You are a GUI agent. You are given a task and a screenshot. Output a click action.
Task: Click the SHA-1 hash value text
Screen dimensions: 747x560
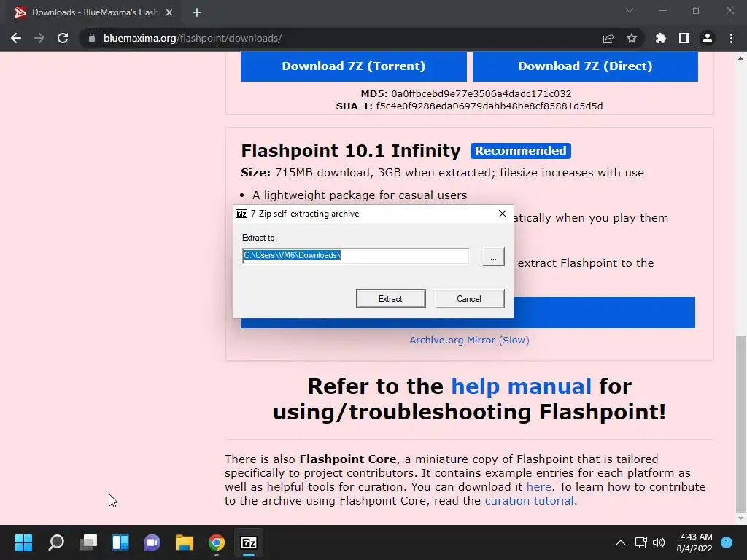coord(489,106)
